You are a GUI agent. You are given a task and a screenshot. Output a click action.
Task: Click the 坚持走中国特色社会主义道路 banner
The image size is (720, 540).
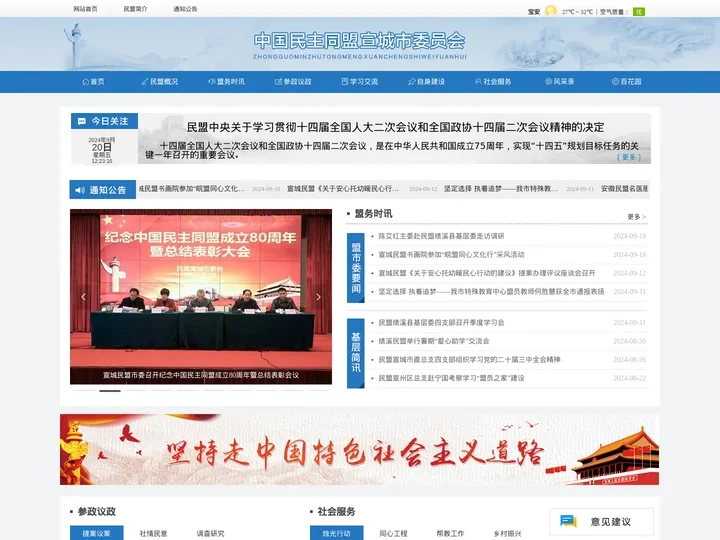click(x=360, y=449)
